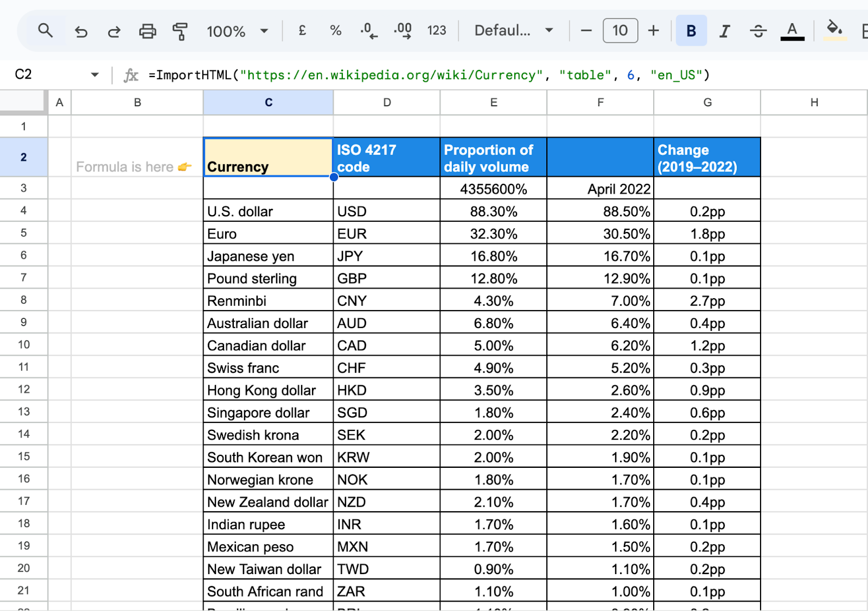868x611 pixels.
Task: Select the April 2022 cell
Action: (x=601, y=188)
